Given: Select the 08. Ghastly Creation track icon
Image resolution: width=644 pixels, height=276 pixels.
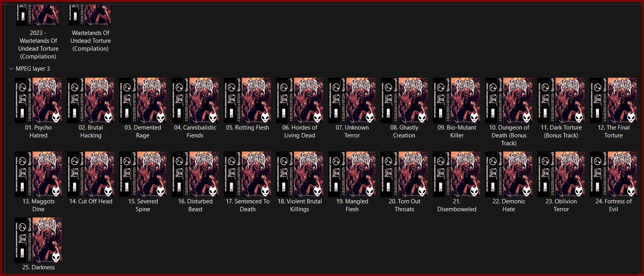Looking at the screenshot, I should click(x=404, y=101).
